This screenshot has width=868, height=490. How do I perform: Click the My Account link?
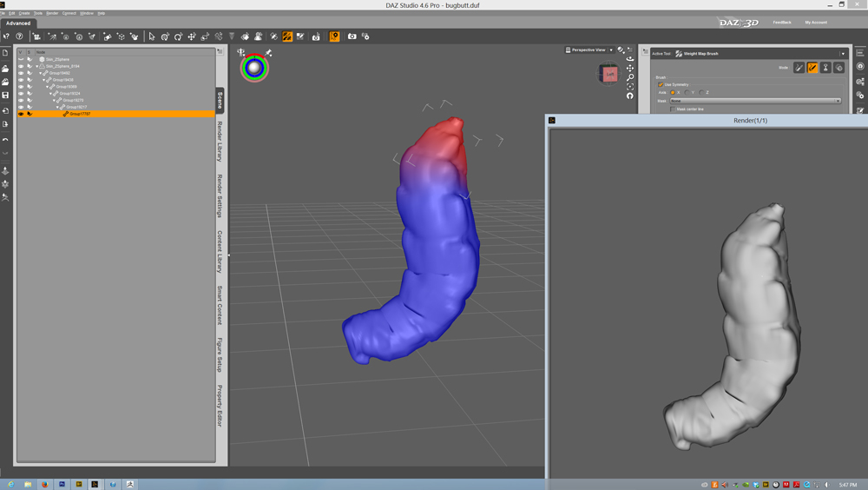point(816,23)
